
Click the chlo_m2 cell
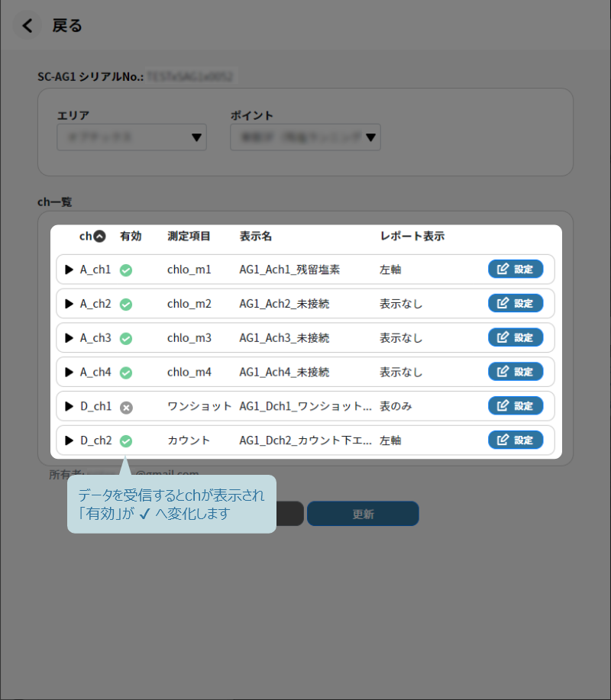click(x=189, y=304)
